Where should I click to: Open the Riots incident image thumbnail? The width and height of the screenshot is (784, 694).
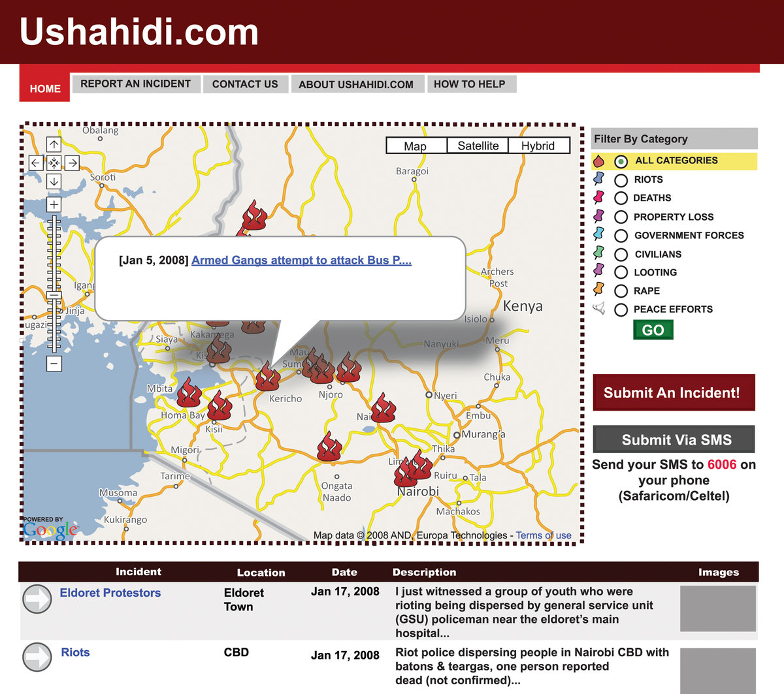(718, 670)
